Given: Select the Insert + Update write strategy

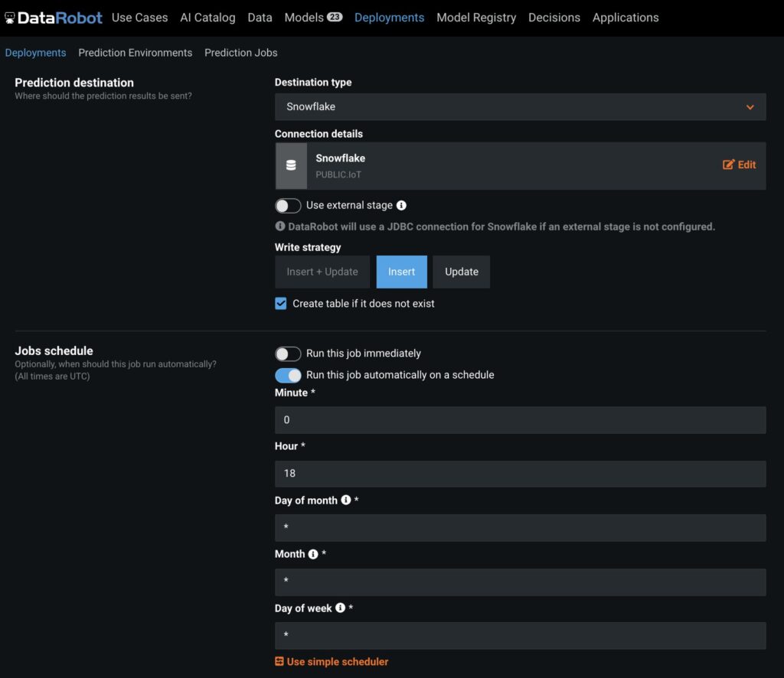Looking at the screenshot, I should [x=322, y=272].
